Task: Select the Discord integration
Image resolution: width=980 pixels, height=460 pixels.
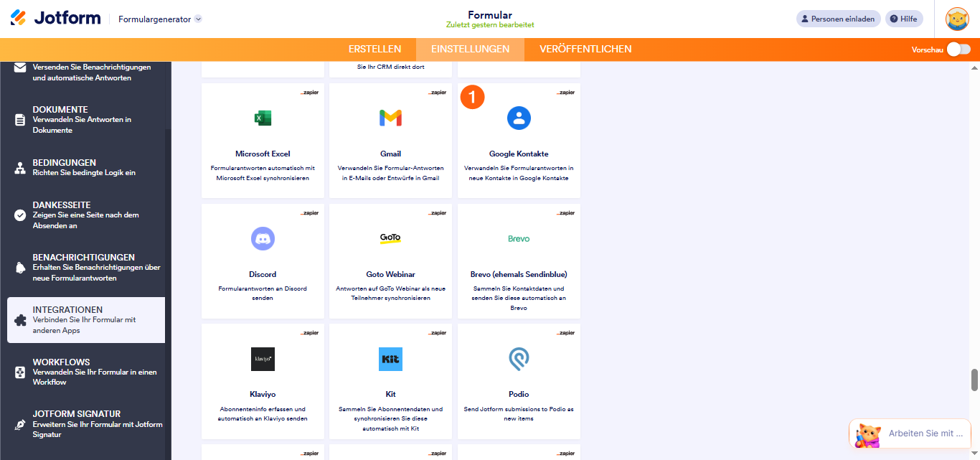Action: [x=262, y=260]
